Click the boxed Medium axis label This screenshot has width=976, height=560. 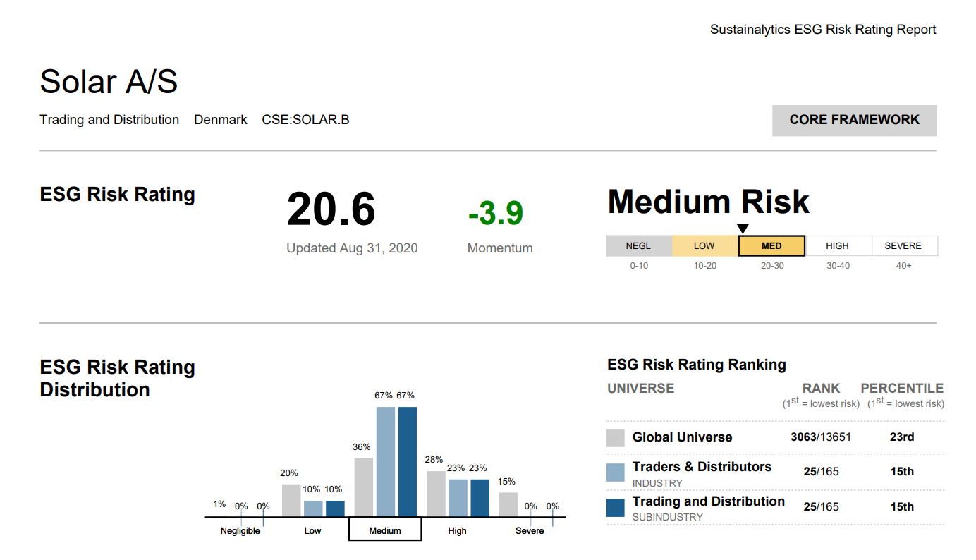[385, 530]
